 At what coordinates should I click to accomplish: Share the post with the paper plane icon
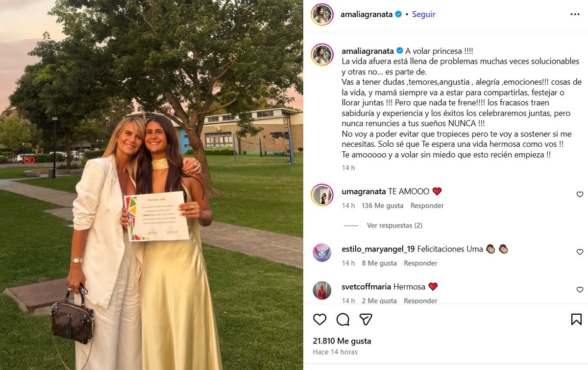pyautogui.click(x=366, y=320)
